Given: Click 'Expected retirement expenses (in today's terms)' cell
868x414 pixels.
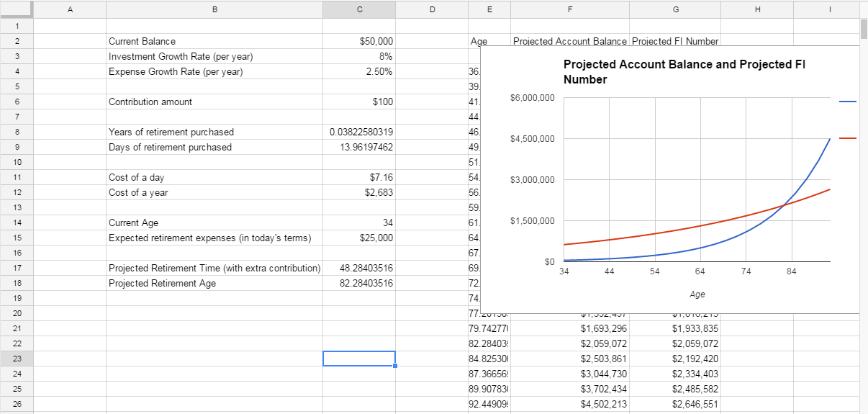Looking at the screenshot, I should 214,238.
